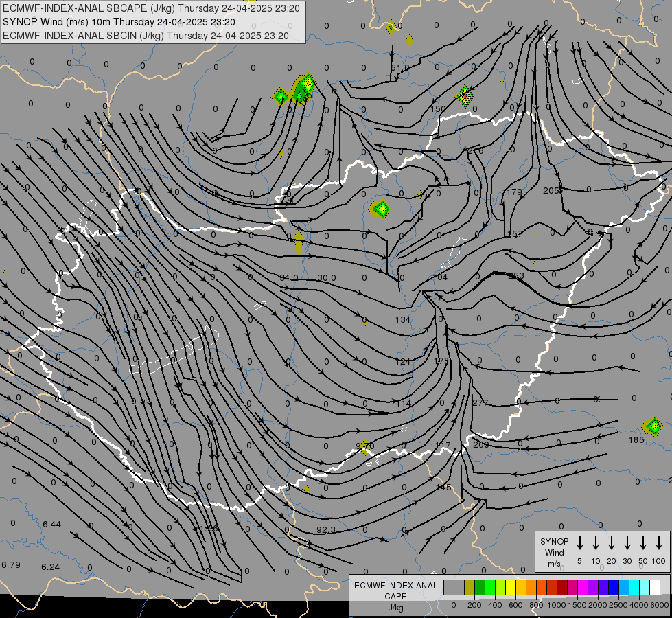Click the 'J/kg' unit label in legend
The image size is (672, 618).
pyautogui.click(x=395, y=608)
